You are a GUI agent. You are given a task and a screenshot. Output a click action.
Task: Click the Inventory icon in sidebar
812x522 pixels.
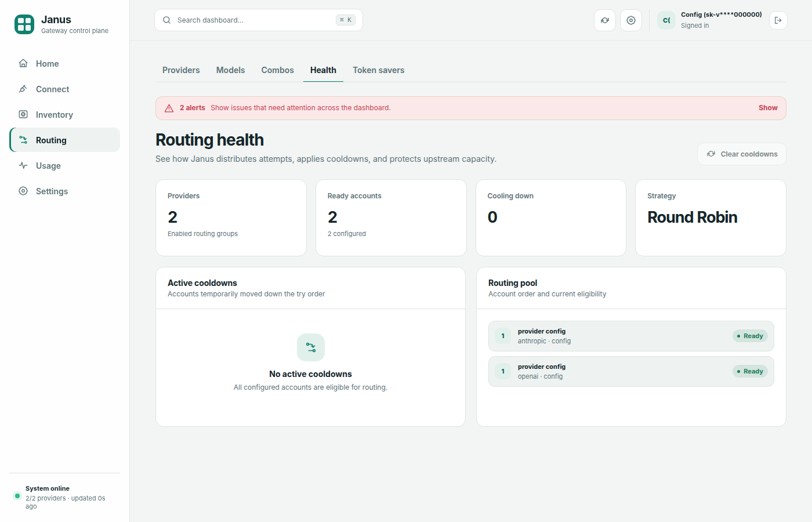23,114
